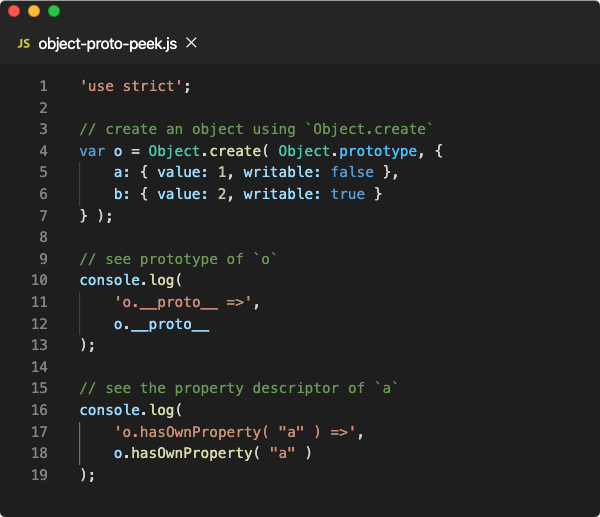This screenshot has height=517, width=600.
Task: Click line number 16 in gutter
Action: 39,410
